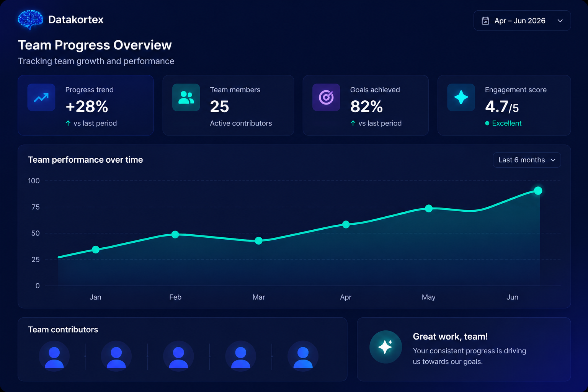Click the Mar data point on the line
588x392 pixels.
[259, 241]
